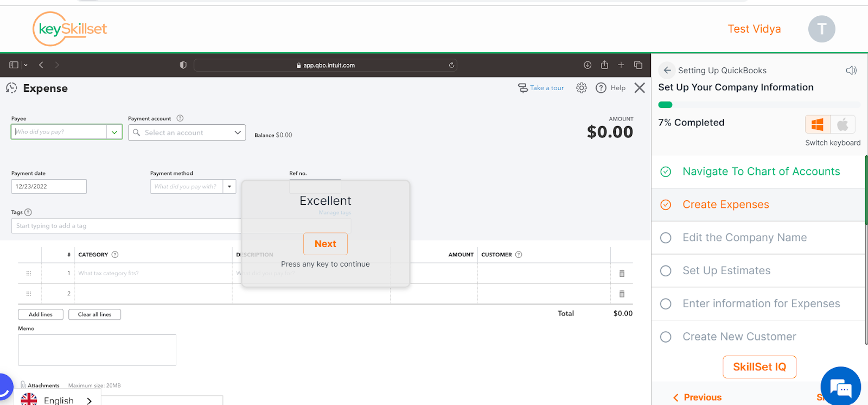868x405 pixels.
Task: Reload the page with refresh icon
Action: point(451,65)
